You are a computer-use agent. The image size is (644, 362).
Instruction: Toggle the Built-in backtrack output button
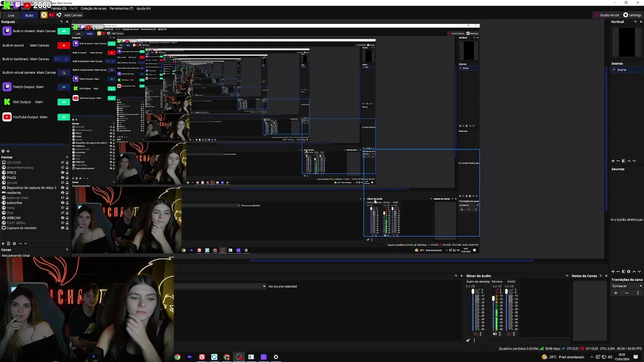point(60,59)
